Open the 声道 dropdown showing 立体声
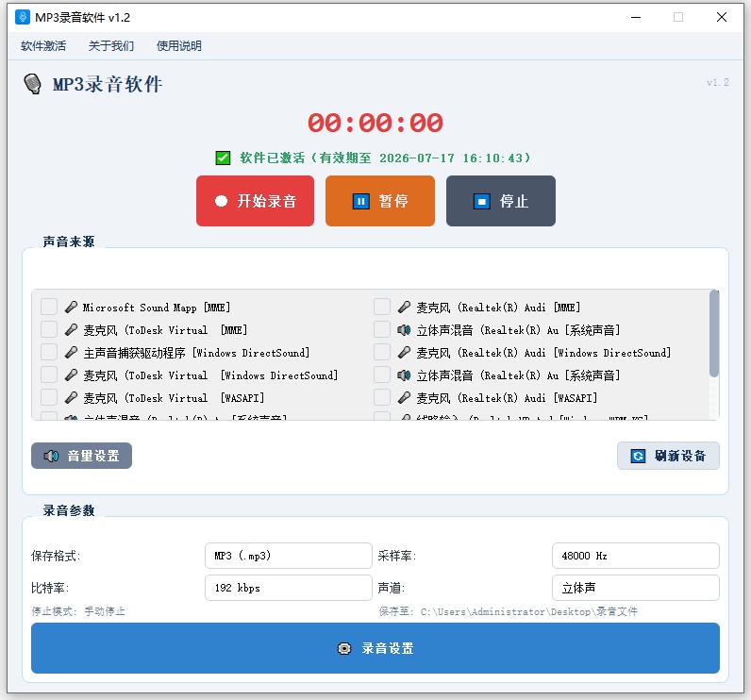This screenshot has height=700, width=751. pos(636,588)
